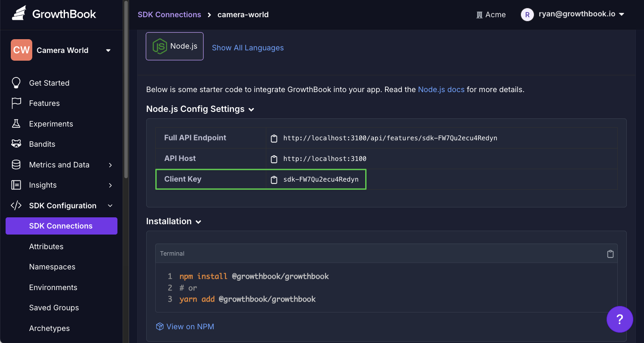This screenshot has width=644, height=343.
Task: Click the Full API Endpoint URL text
Action: (x=390, y=138)
